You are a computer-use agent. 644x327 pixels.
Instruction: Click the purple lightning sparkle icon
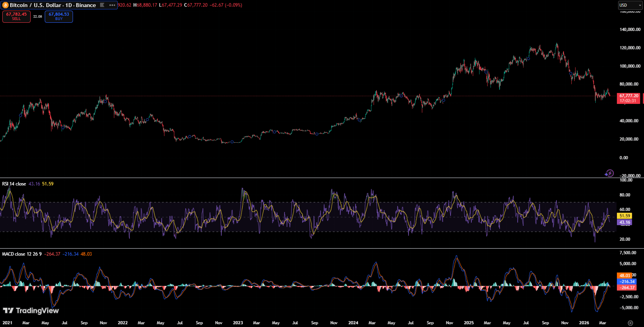[609, 173]
